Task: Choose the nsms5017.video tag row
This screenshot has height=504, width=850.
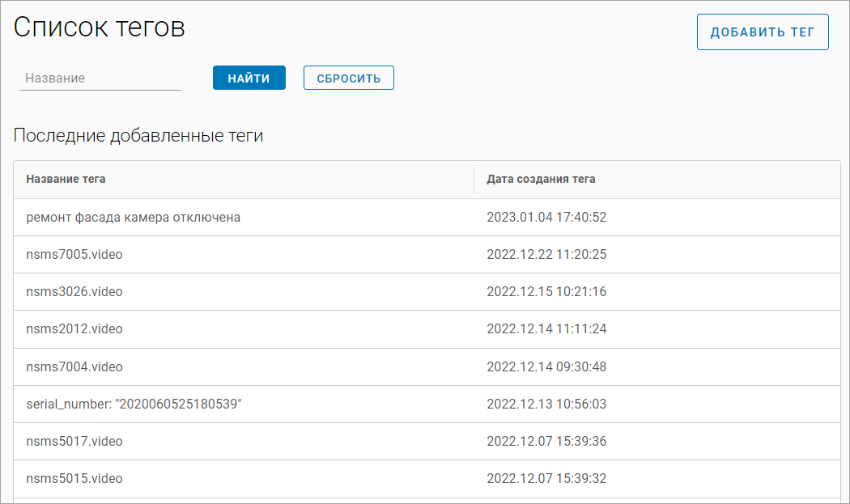Action: 74,442
